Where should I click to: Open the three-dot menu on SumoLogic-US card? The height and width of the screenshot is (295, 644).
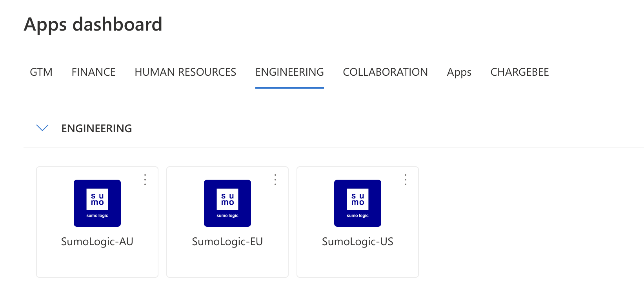pos(406,180)
